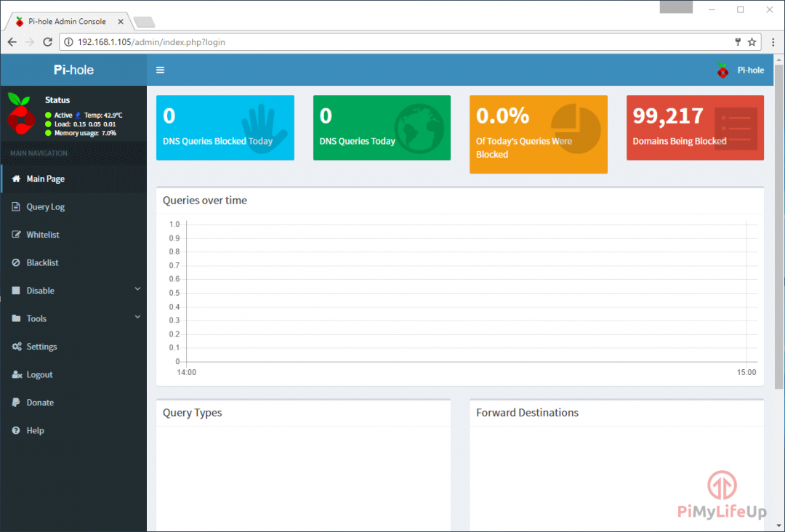Click the Help question mark icon
The image size is (785, 532).
pyautogui.click(x=16, y=431)
